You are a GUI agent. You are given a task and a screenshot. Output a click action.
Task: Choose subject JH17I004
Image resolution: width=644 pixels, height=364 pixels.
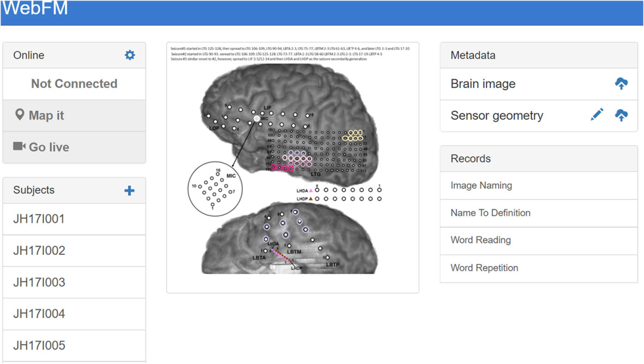pos(75,314)
